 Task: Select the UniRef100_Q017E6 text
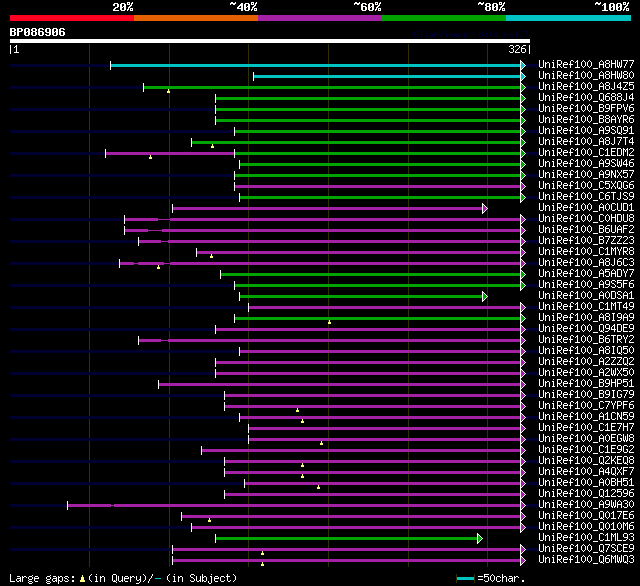tap(586, 516)
